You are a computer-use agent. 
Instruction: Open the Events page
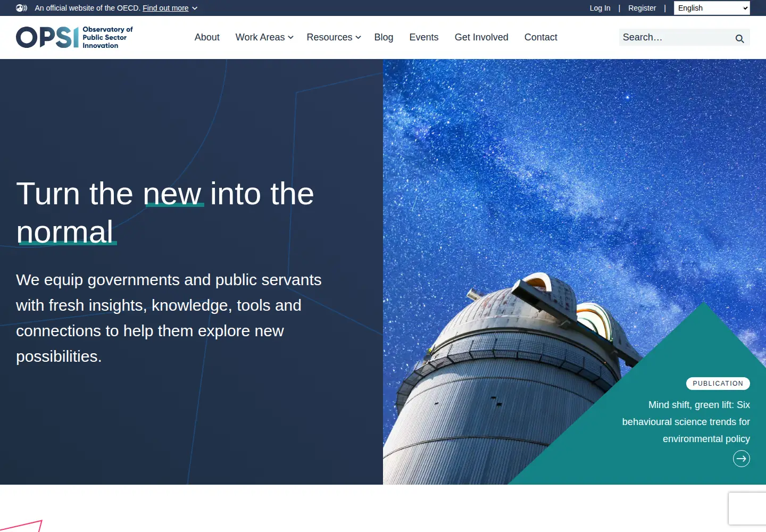(424, 37)
